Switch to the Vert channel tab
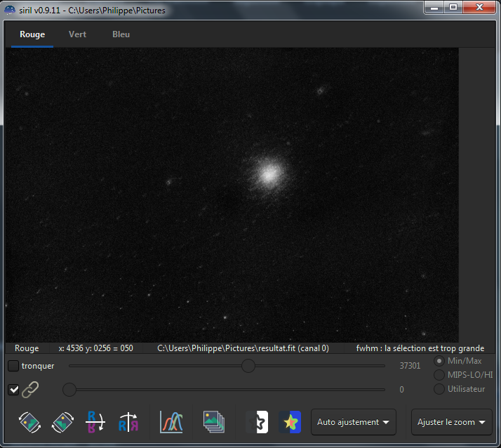This screenshot has width=501, height=448. click(x=77, y=34)
